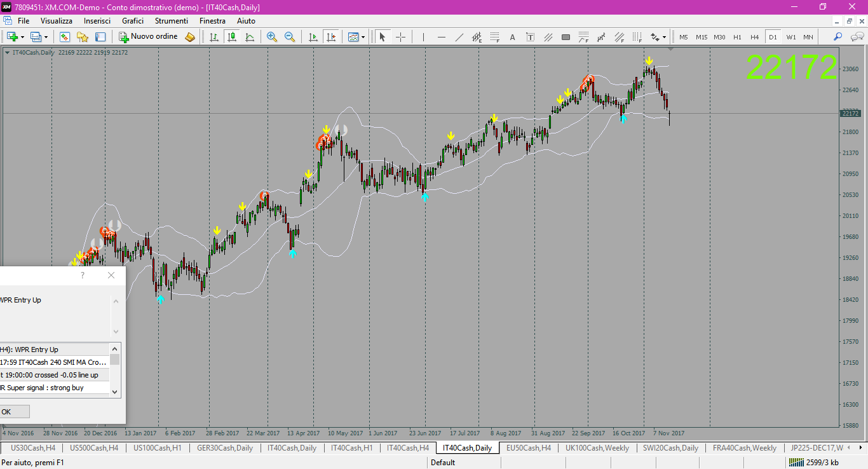Viewport: 868px width, 469px height.
Task: Switch timeframe to M15
Action: pyautogui.click(x=702, y=37)
